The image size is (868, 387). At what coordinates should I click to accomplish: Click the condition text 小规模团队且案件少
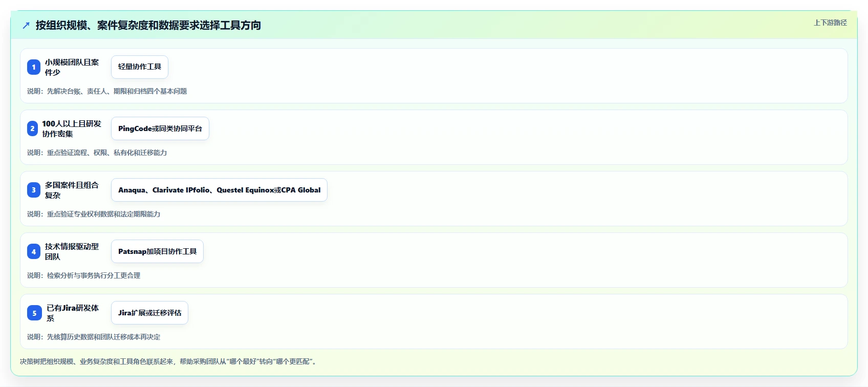(72, 67)
